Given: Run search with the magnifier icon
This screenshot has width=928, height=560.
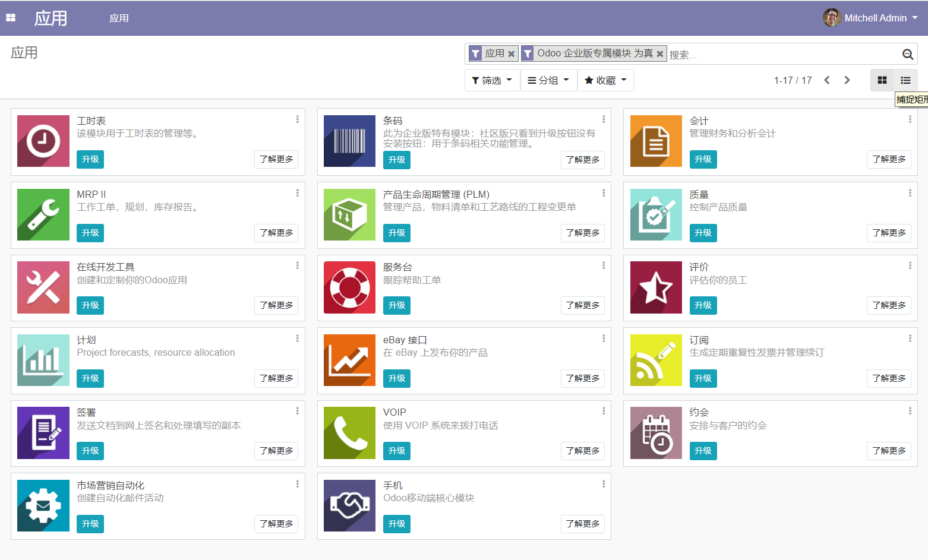Looking at the screenshot, I should [x=907, y=54].
